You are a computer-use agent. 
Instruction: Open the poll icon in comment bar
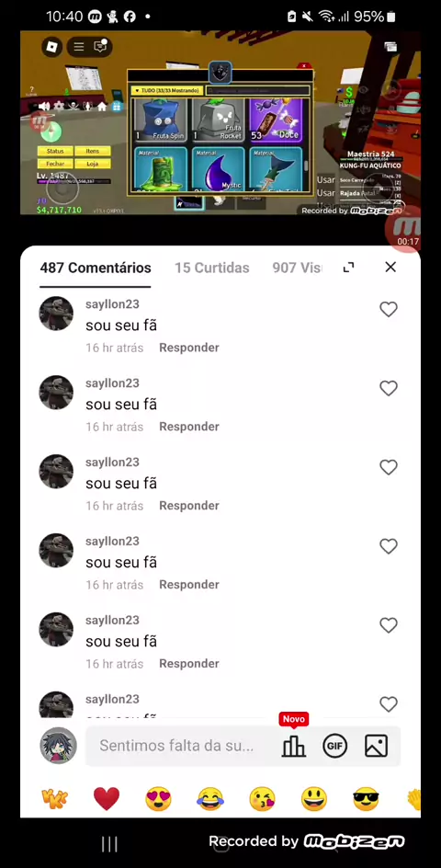[293, 746]
